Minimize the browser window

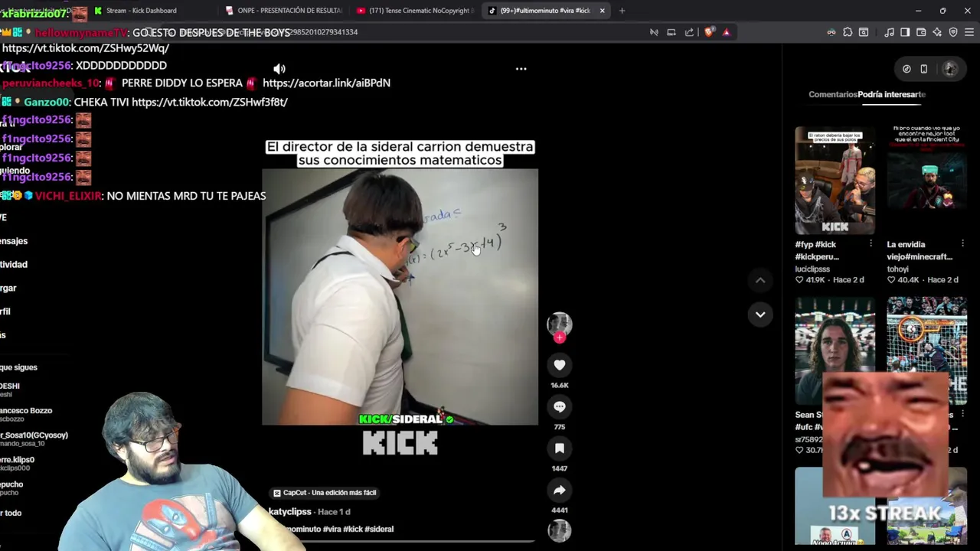point(918,11)
